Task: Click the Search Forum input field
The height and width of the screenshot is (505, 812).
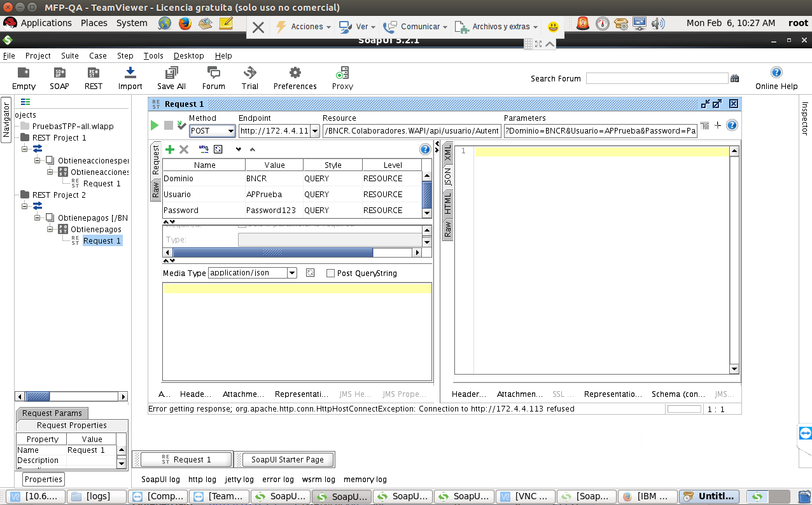Action: point(656,78)
